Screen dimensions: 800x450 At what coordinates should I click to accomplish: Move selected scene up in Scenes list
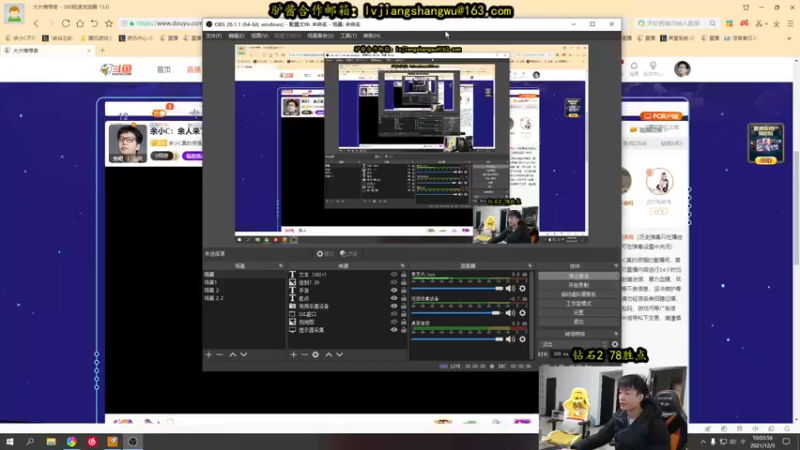coord(233,355)
